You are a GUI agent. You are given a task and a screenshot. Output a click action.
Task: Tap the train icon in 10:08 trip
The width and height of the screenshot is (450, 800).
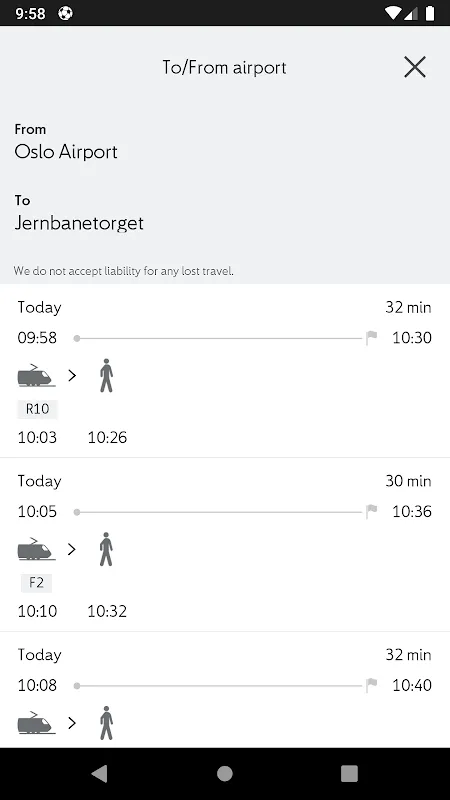(36, 722)
